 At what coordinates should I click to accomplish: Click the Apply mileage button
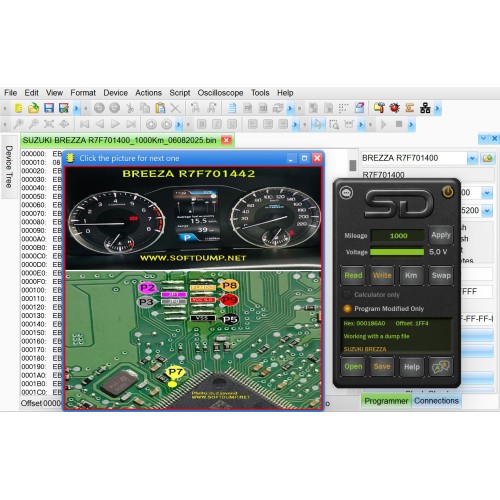click(441, 235)
